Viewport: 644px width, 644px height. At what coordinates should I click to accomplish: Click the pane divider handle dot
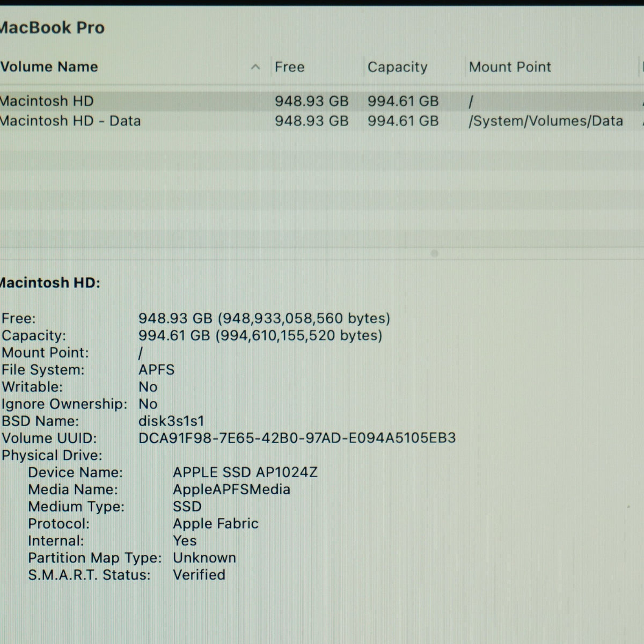[435, 253]
